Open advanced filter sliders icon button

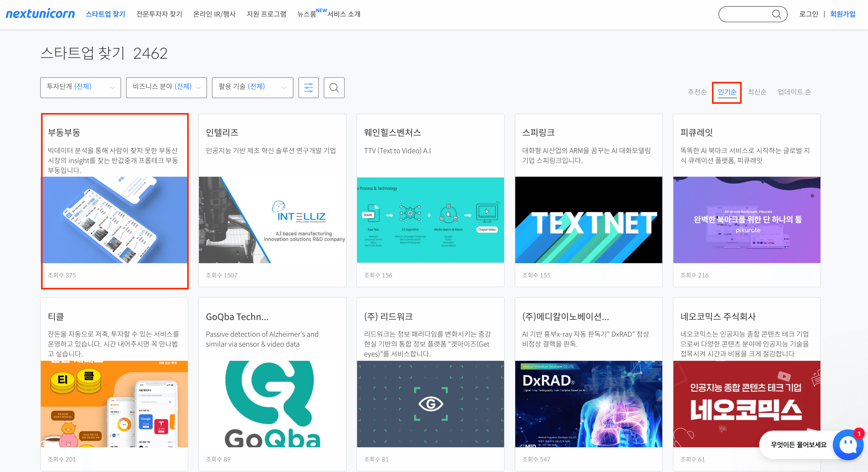point(308,88)
